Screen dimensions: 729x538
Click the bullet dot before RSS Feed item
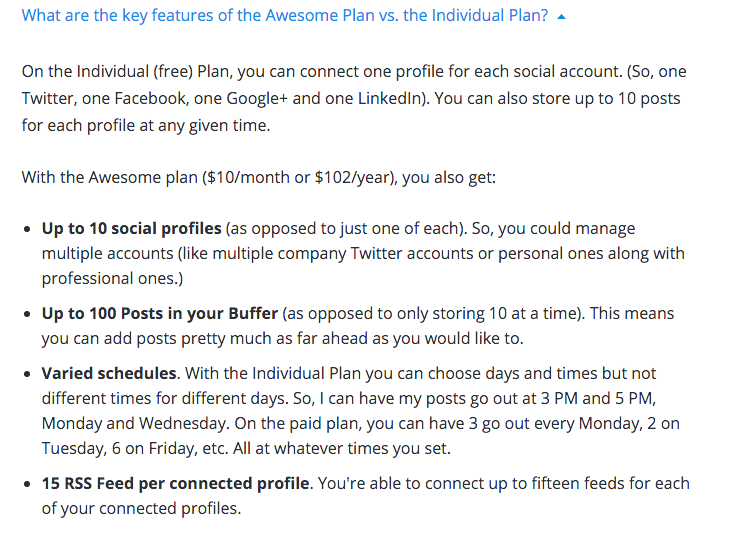click(27, 485)
